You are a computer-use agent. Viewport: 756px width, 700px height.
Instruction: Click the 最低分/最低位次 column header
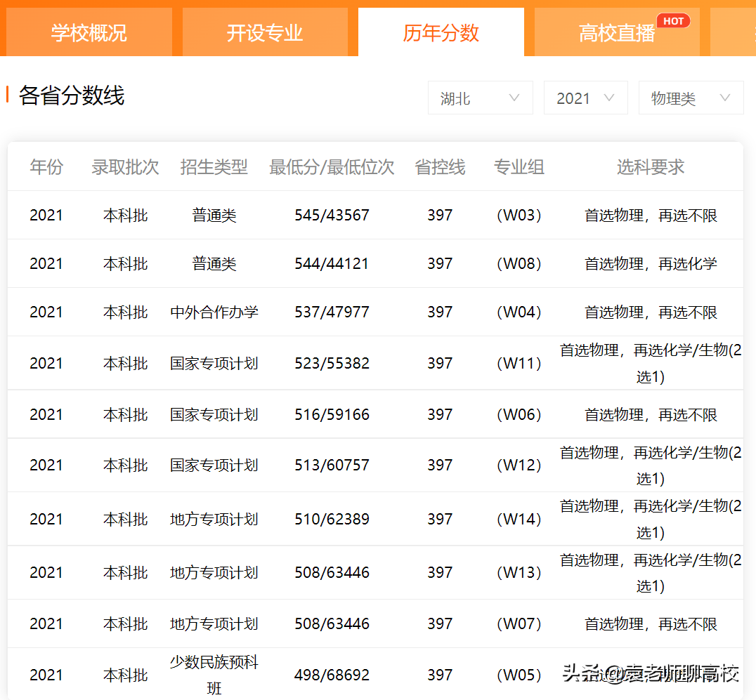click(331, 167)
